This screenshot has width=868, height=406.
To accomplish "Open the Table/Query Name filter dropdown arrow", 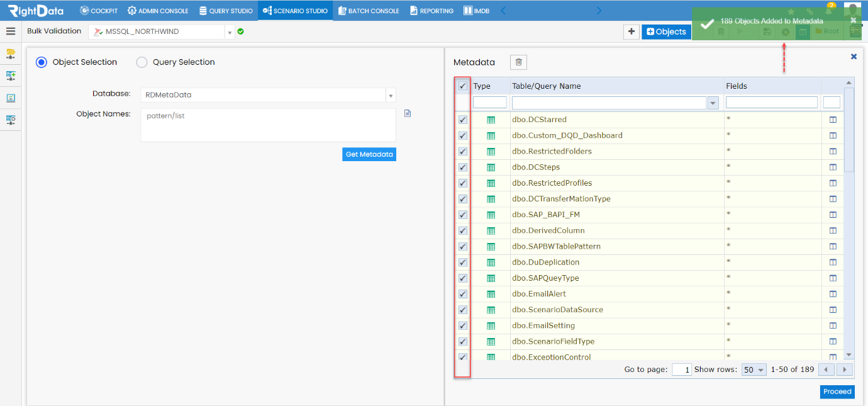I will pos(713,103).
